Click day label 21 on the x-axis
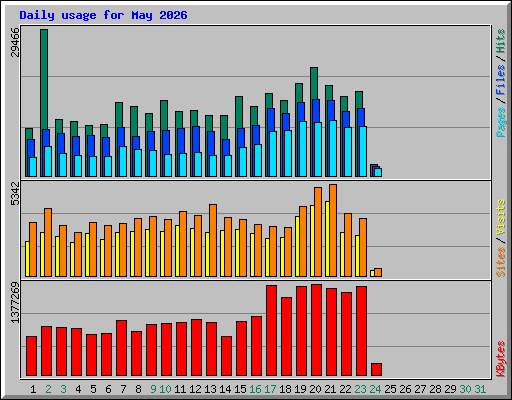512x400 pixels. 330,389
